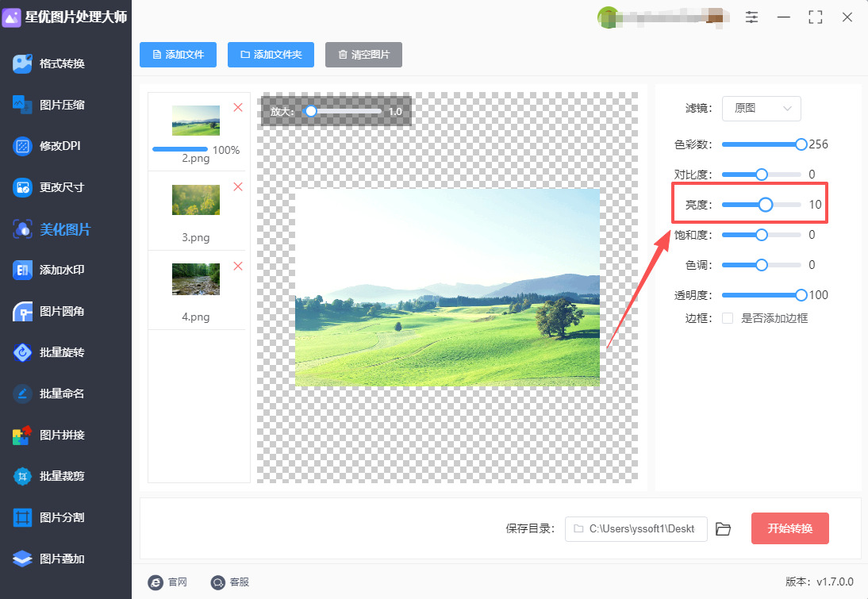This screenshot has height=599, width=868.
Task: Open 批量裁剪 in the sidebar
Action: 48,476
